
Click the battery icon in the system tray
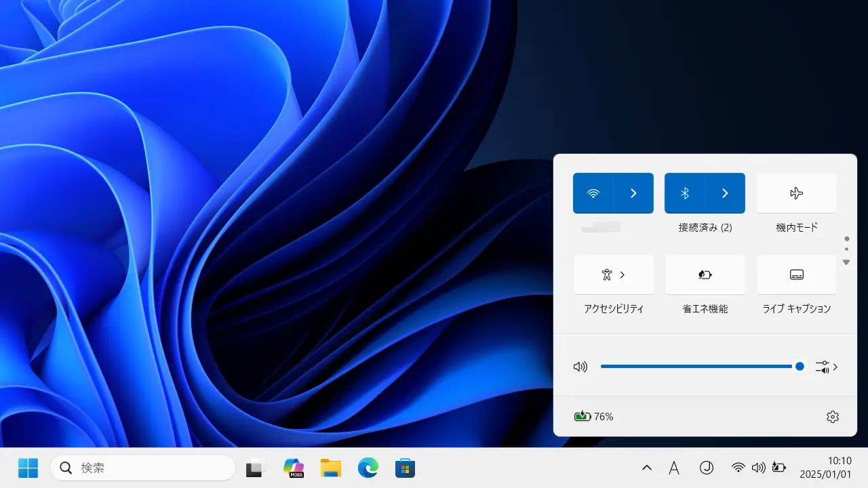(x=778, y=468)
